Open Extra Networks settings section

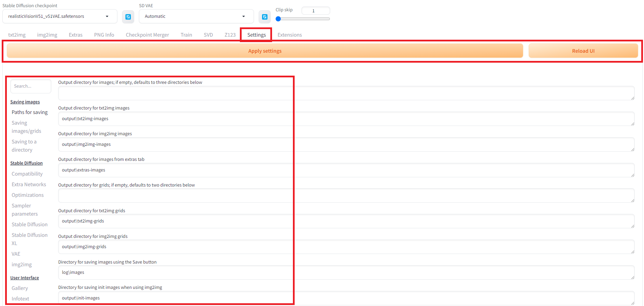coord(29,184)
